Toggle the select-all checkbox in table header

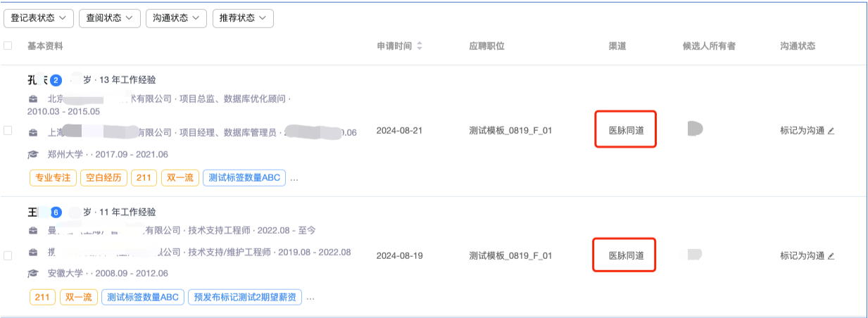(x=8, y=46)
